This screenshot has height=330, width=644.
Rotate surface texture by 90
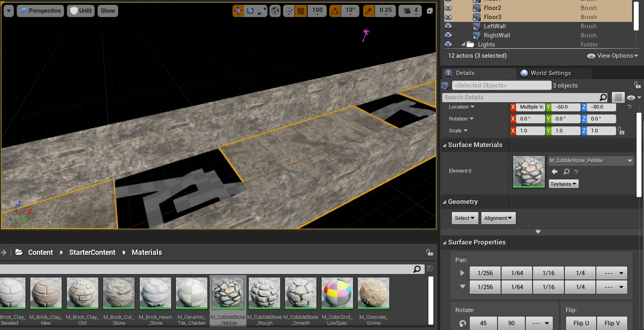click(511, 323)
